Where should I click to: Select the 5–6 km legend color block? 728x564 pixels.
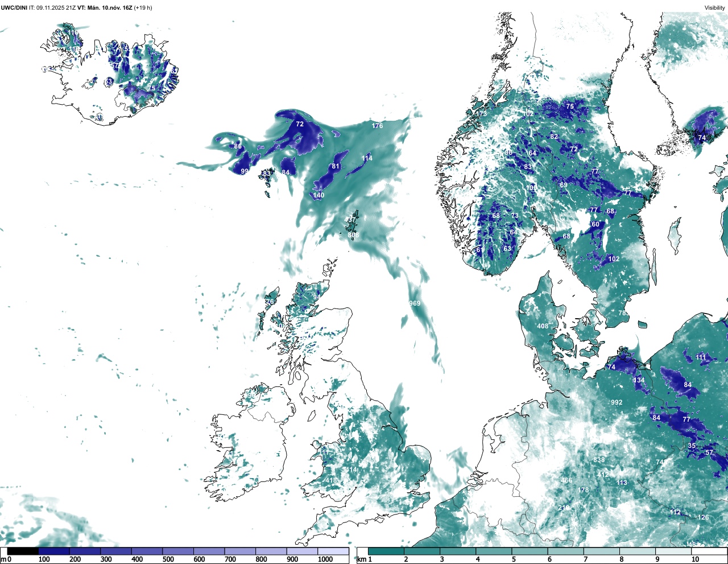[530, 551]
